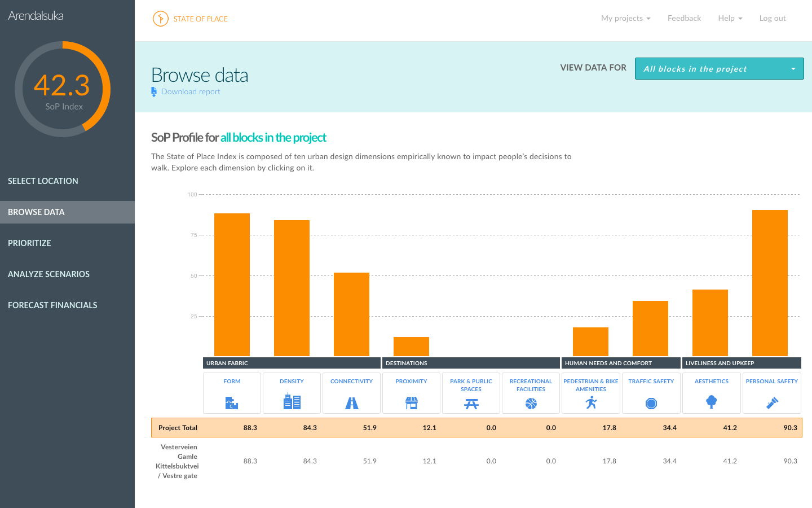Viewport: 812px width, 508px height.
Task: Click the FORM dimension label
Action: [x=232, y=382]
